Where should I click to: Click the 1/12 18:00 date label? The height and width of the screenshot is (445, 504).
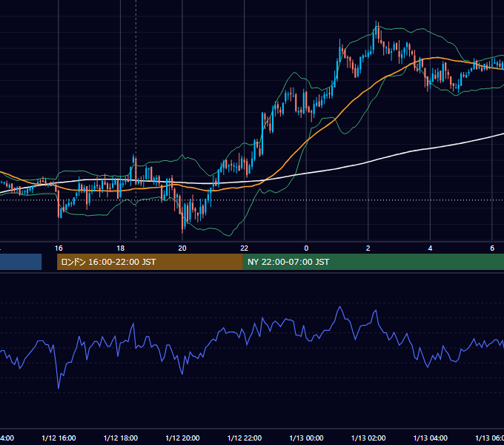point(121,438)
